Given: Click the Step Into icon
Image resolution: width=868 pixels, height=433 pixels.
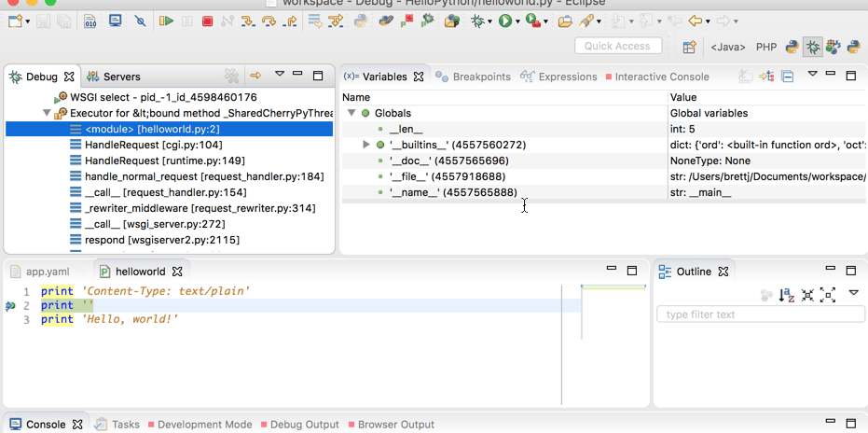Looking at the screenshot, I should (x=249, y=21).
